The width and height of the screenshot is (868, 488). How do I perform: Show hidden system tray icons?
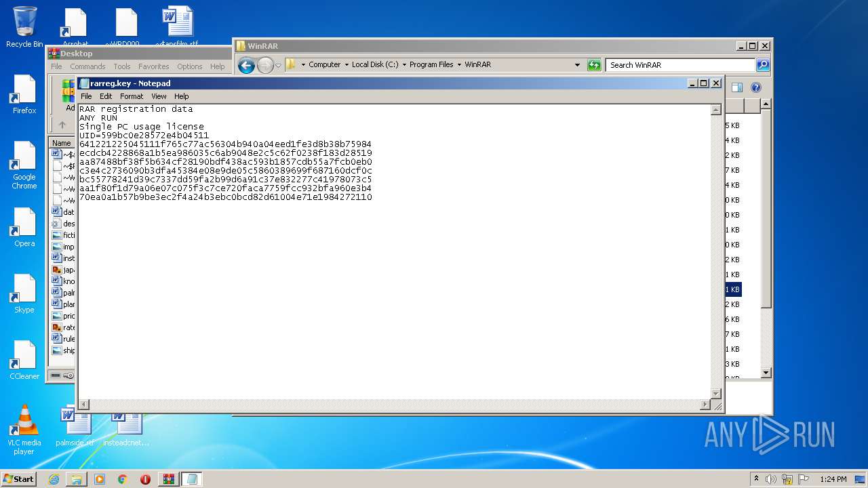[756, 479]
